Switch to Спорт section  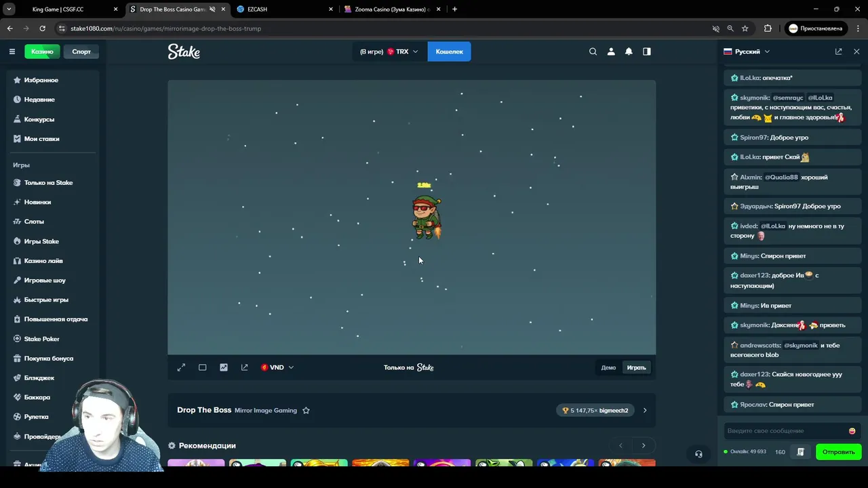[81, 52]
